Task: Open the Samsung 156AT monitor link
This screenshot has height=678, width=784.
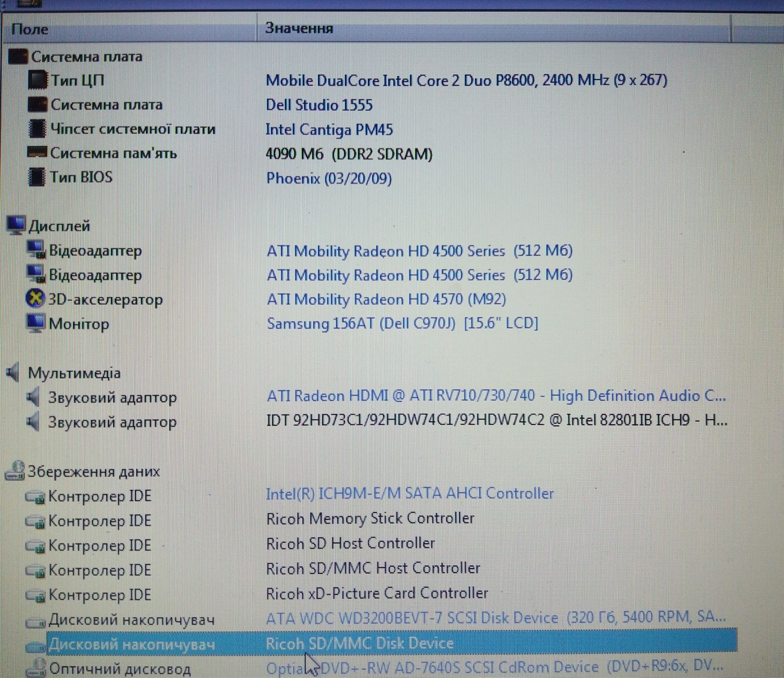Action: click(403, 323)
